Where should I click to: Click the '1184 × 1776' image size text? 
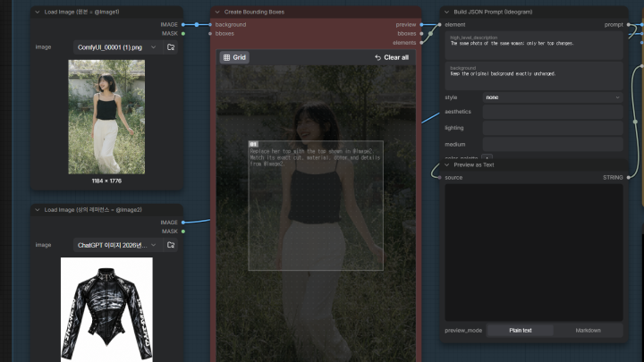pyautogui.click(x=106, y=181)
